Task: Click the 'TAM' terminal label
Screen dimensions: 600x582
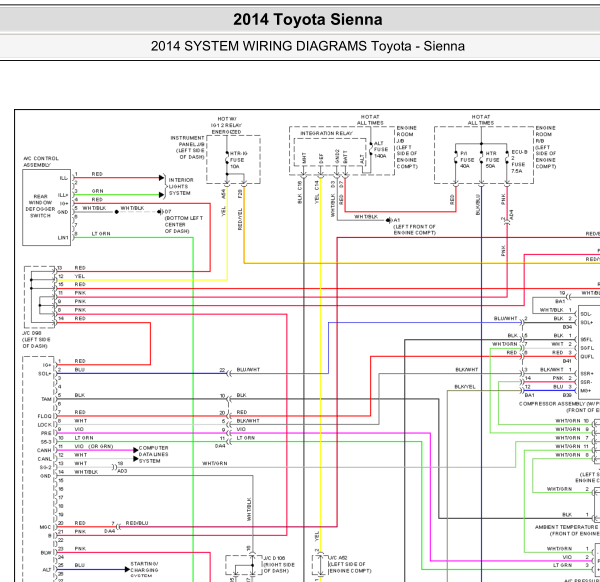Action: 46,399
